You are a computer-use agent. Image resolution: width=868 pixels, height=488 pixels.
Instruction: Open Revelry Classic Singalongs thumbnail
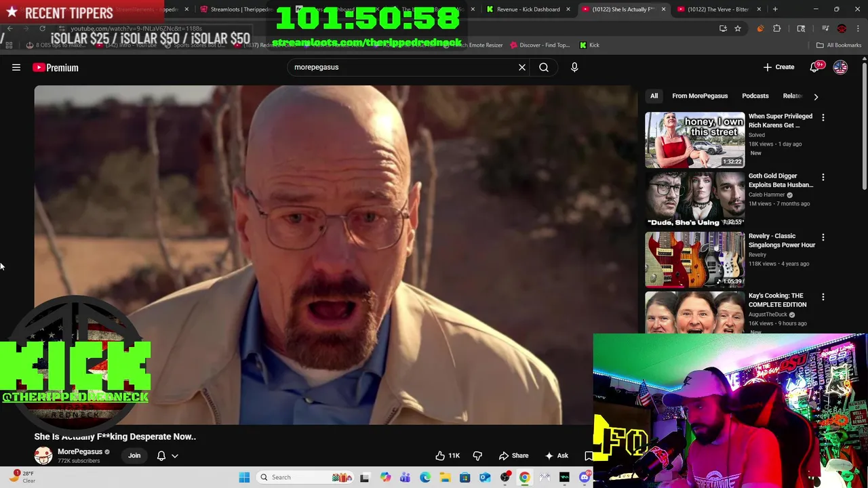tap(694, 259)
